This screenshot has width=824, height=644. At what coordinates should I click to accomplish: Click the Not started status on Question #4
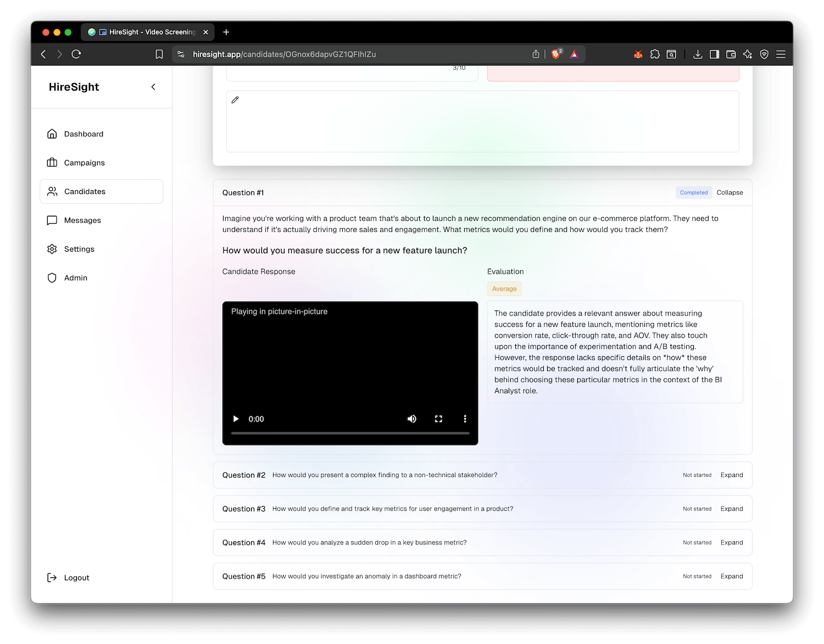click(x=697, y=542)
